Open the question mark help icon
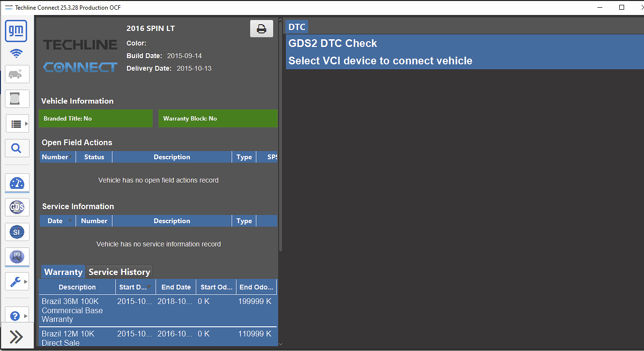 [15, 316]
